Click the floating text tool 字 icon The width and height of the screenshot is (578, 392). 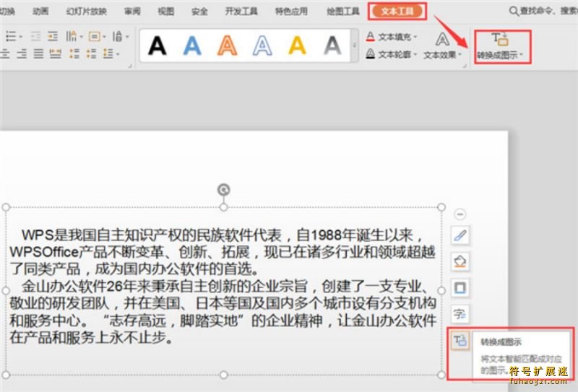click(x=460, y=314)
